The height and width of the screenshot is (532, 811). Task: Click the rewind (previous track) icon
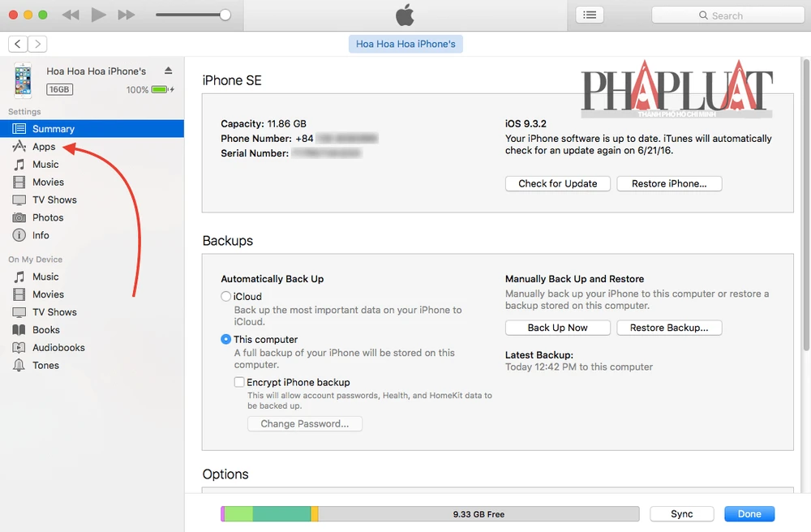pos(71,15)
